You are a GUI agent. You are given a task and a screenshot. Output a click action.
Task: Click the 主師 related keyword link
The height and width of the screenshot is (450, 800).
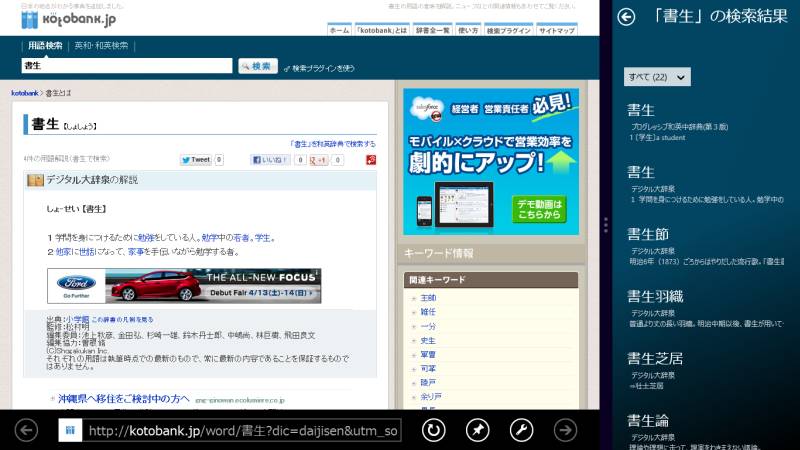428,298
